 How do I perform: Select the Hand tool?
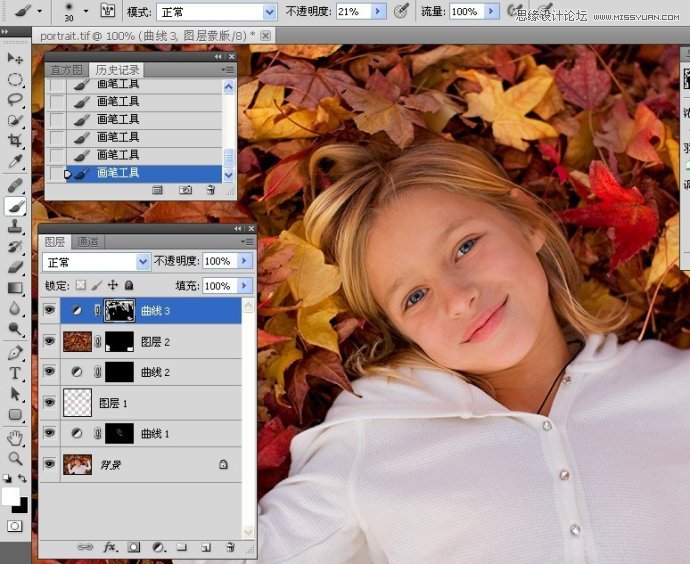(15, 437)
